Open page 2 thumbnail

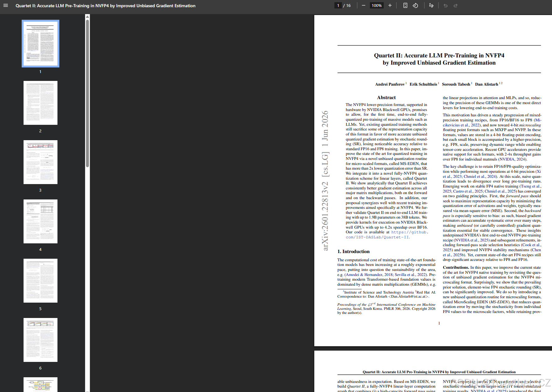tap(41, 103)
